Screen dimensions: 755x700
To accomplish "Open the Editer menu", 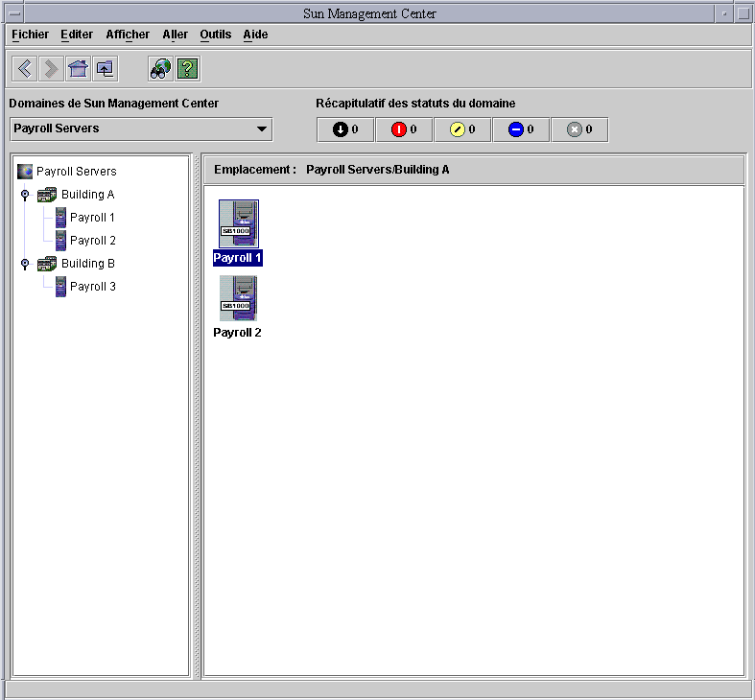I will pos(77,35).
